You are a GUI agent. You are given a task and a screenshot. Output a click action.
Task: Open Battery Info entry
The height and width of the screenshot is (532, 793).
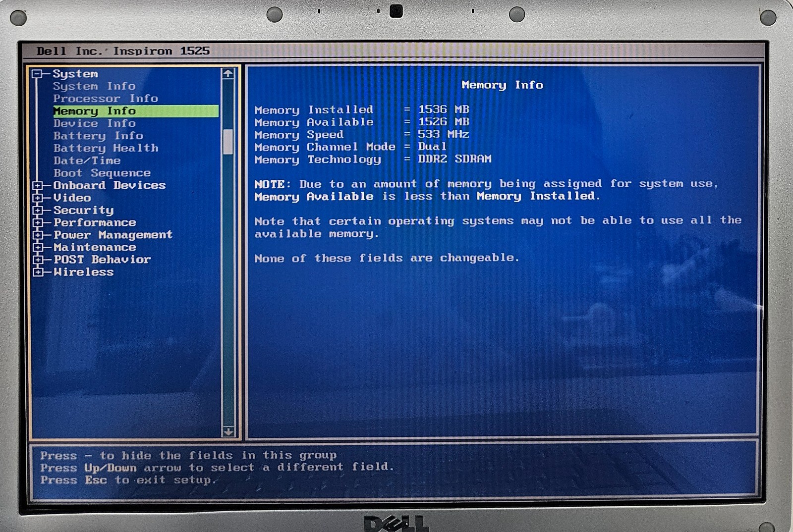click(98, 136)
